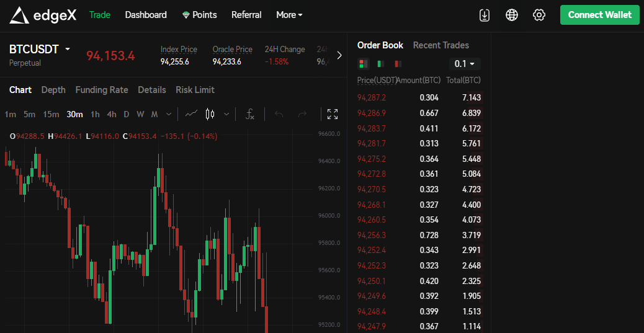
Task: Select the W weekly timeframe
Action: (140, 114)
